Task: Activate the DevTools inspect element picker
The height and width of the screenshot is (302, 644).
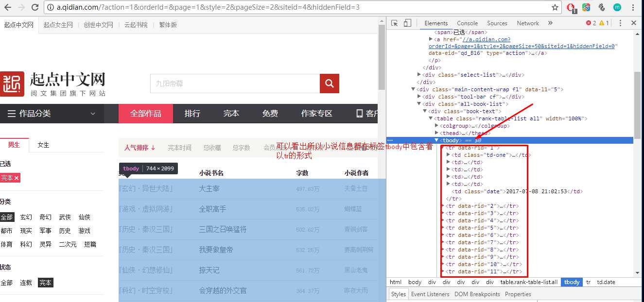Action: 395,23
